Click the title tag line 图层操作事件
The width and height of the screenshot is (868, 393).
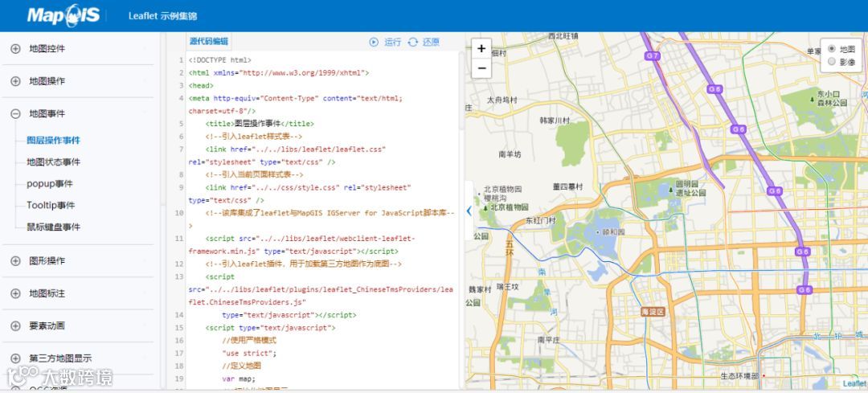point(260,124)
